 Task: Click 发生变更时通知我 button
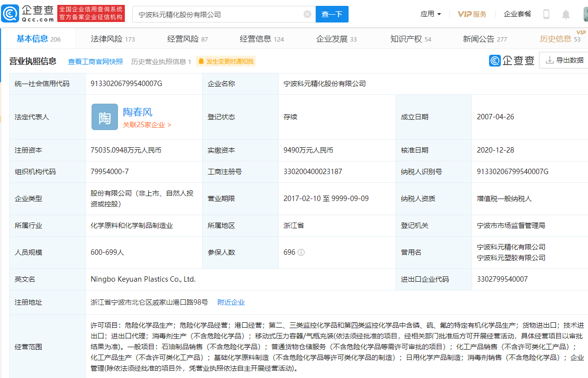226,61
